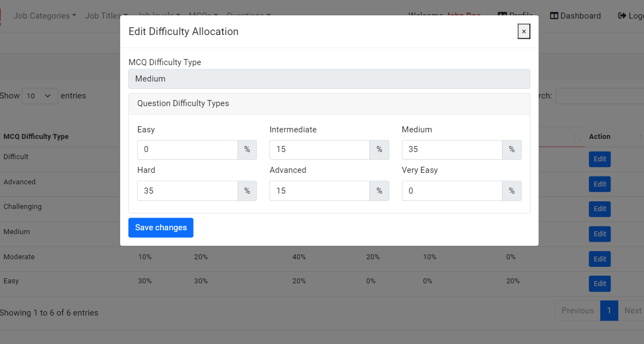Click inside the Hard percentage input
Viewport: 644px width, 344px height.
pos(187,190)
